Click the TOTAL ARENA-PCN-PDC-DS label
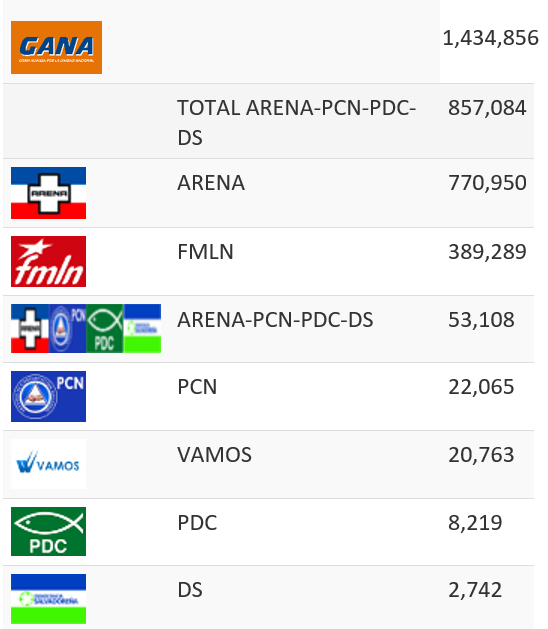The height and width of the screenshot is (629, 548). pyautogui.click(x=296, y=123)
